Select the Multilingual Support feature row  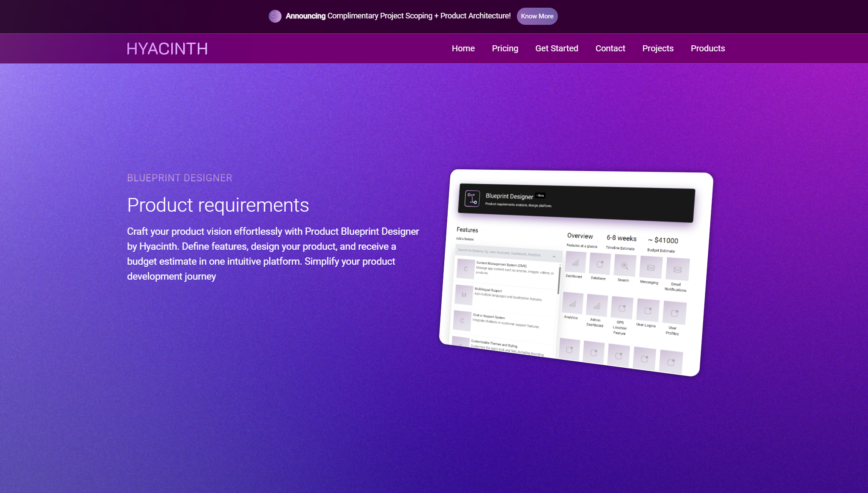tap(504, 295)
